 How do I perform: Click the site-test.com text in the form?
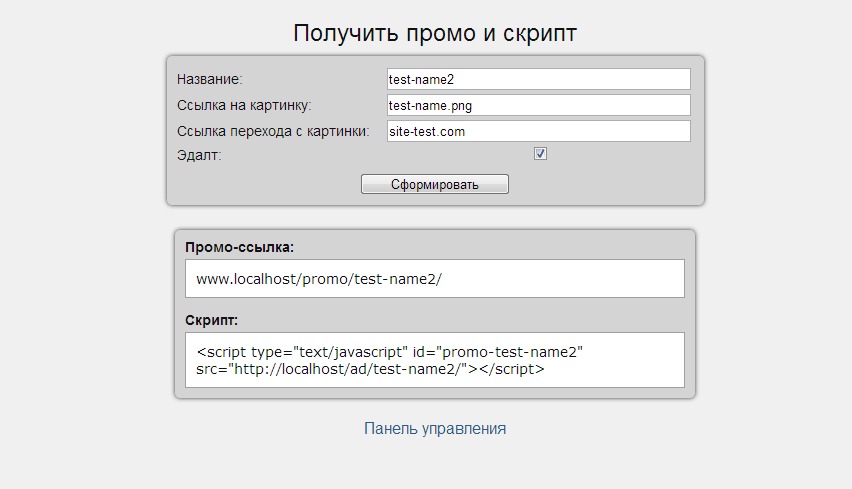tap(427, 131)
